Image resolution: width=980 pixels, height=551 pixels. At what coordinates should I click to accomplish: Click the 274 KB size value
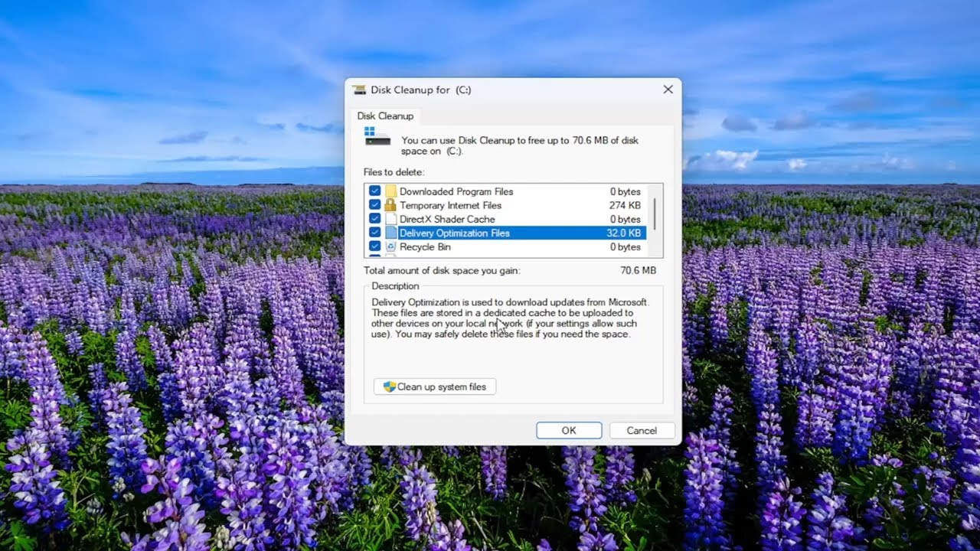[625, 205]
